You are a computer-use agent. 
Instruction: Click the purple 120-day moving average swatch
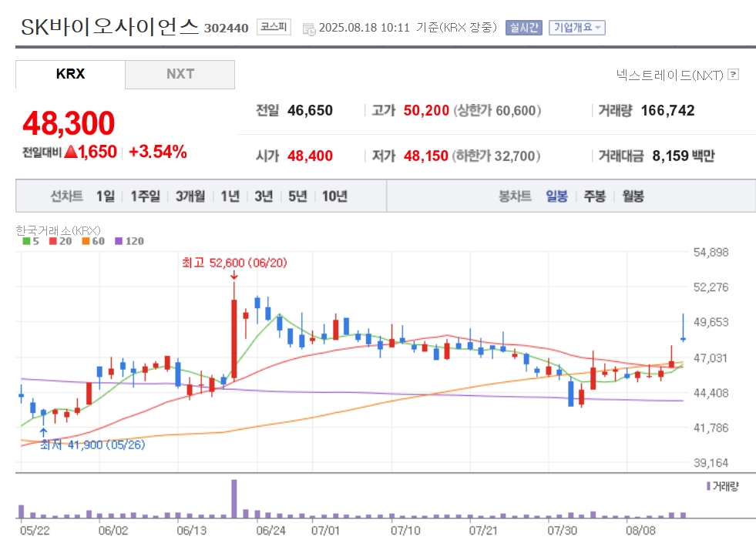(119, 241)
